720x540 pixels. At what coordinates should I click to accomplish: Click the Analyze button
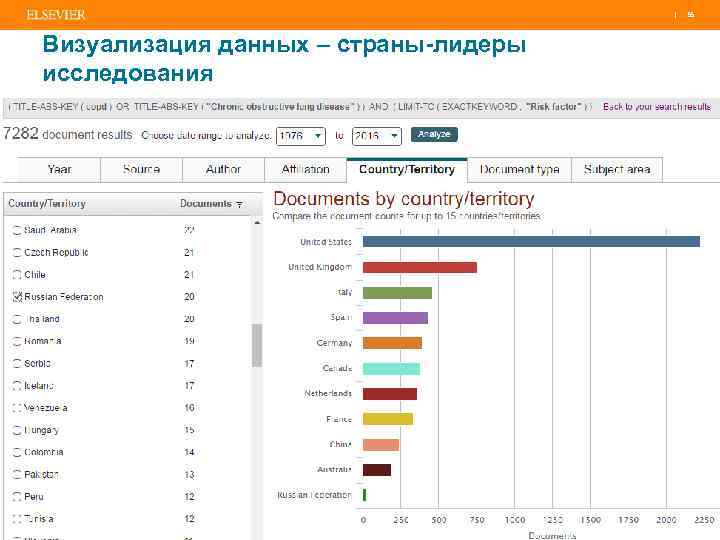tap(434, 135)
